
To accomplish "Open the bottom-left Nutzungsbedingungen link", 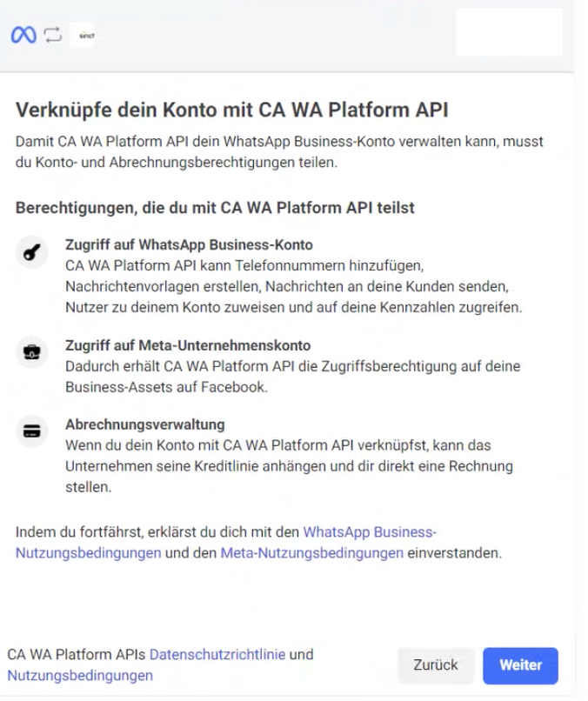I will click(x=80, y=675).
